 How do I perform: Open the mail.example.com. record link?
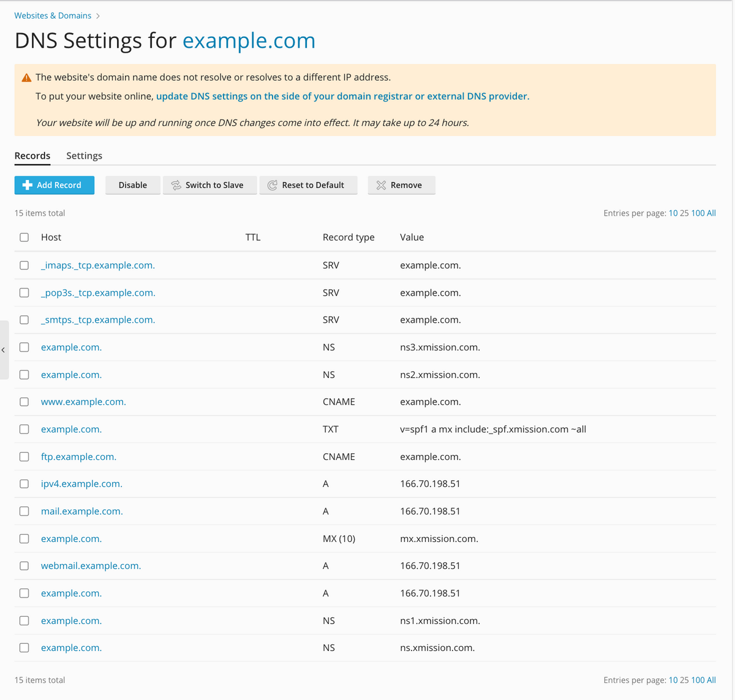81,511
